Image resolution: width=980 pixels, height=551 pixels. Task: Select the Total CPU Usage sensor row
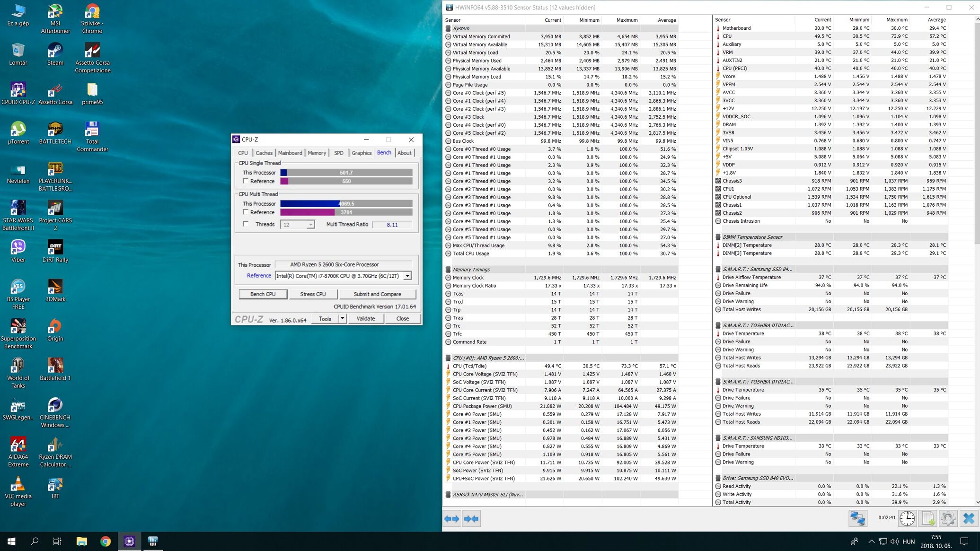(561, 254)
